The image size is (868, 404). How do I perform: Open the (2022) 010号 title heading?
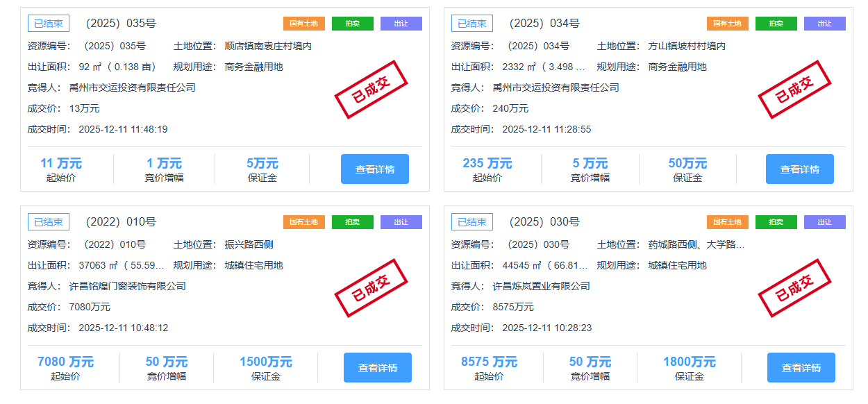click(x=121, y=222)
